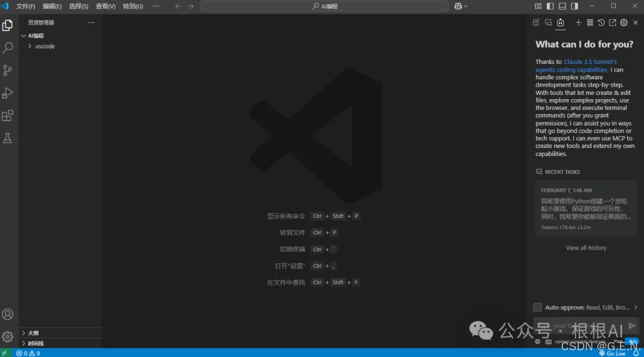Open remote window icon in status bar

pyautogui.click(x=5, y=353)
